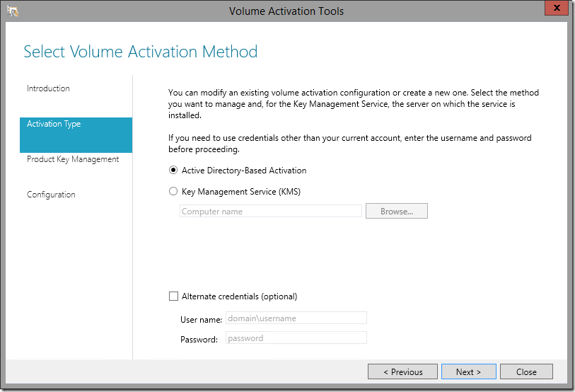The width and height of the screenshot is (575, 392).
Task: Click the Next > button
Action: pyautogui.click(x=469, y=371)
